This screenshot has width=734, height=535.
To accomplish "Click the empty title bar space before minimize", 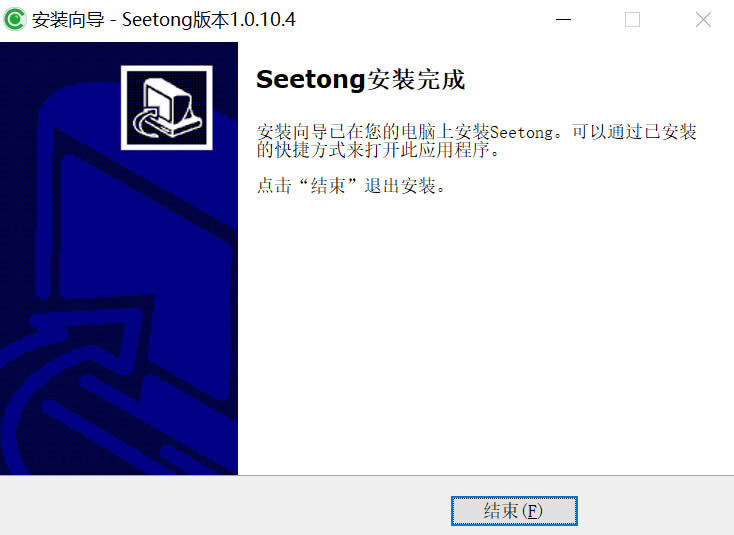I will click(421, 20).
